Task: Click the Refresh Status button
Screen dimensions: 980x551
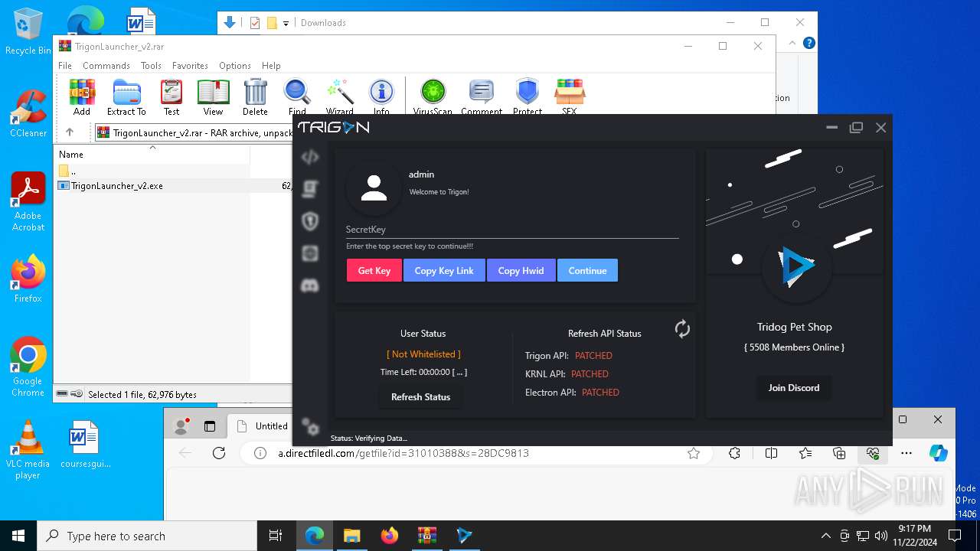Action: tap(421, 396)
